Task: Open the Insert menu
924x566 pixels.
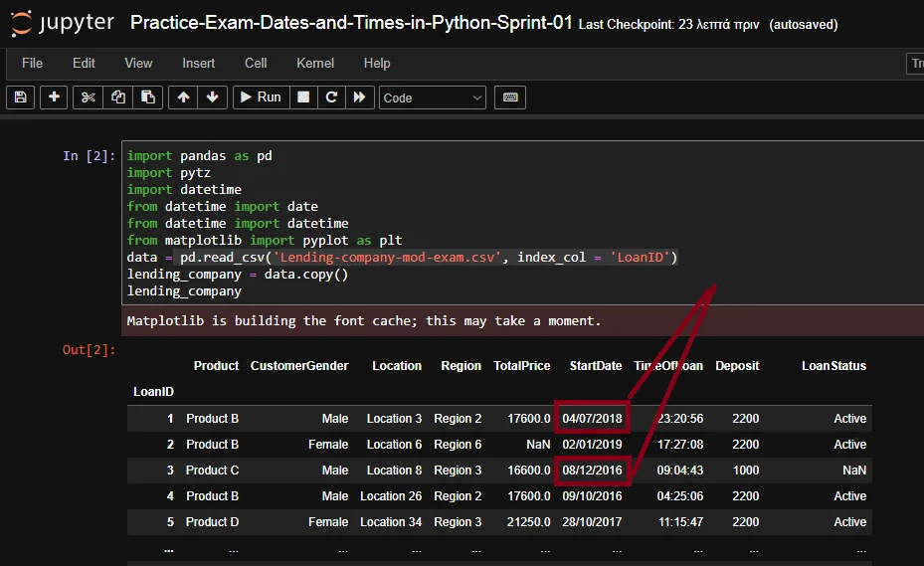Action: point(198,63)
